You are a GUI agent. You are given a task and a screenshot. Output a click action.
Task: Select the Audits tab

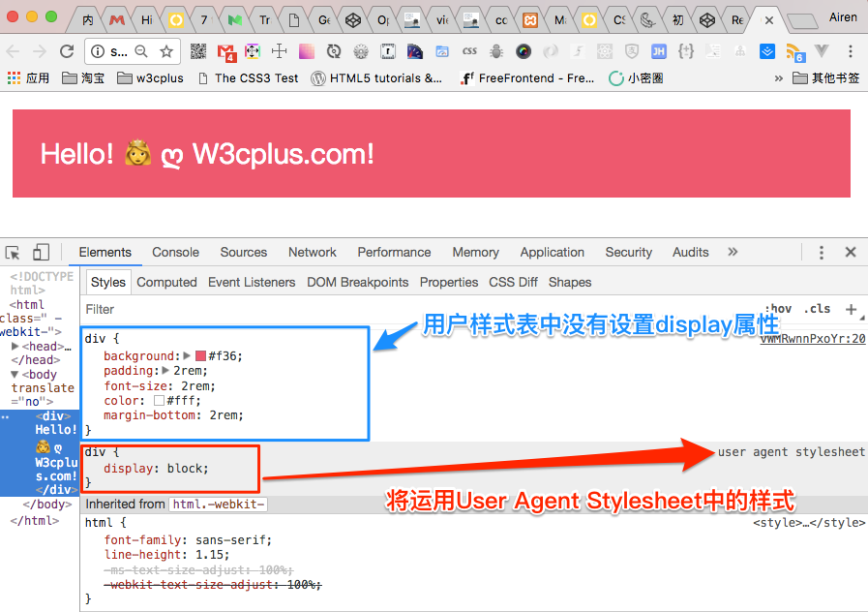click(690, 252)
